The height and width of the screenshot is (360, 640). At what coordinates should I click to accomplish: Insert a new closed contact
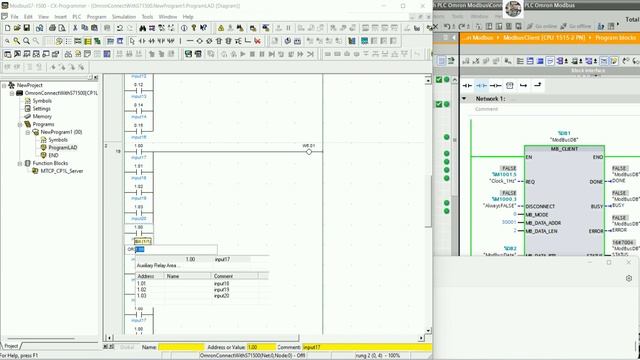pyautogui.click(x=152, y=41)
